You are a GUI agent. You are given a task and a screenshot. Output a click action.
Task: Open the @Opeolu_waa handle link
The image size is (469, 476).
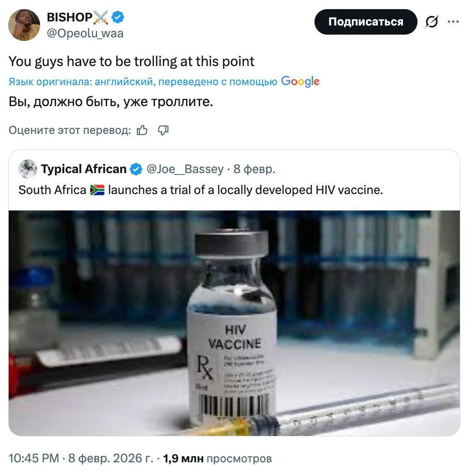(x=85, y=34)
